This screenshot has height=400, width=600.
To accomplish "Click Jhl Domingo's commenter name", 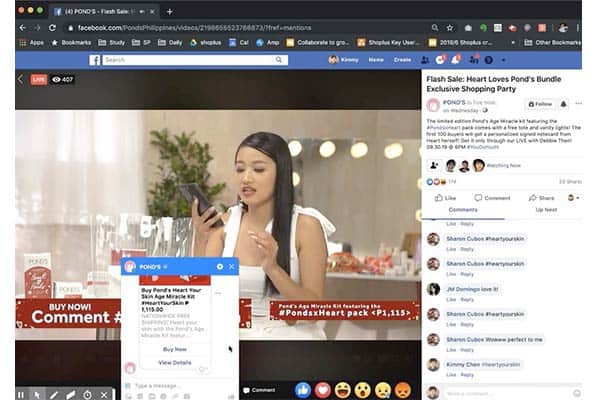I will point(463,289).
